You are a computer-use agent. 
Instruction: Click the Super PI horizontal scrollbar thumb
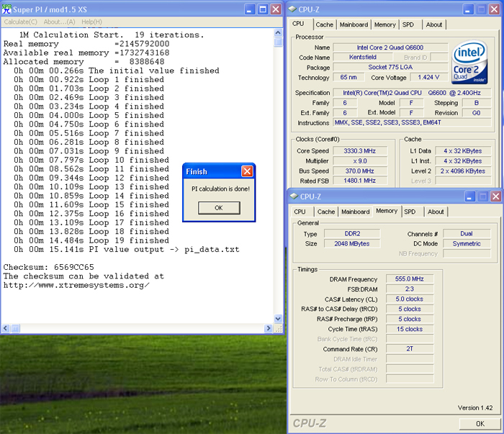click(x=15, y=328)
